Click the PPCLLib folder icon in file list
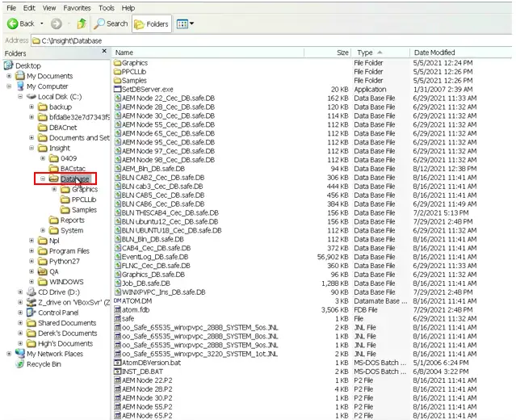This screenshot has width=516, height=420. tap(117, 71)
